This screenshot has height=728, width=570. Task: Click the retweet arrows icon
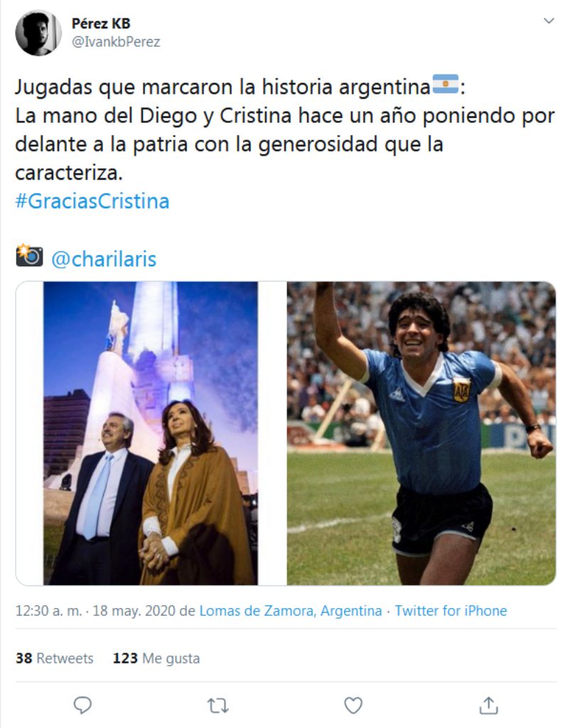[217, 706]
